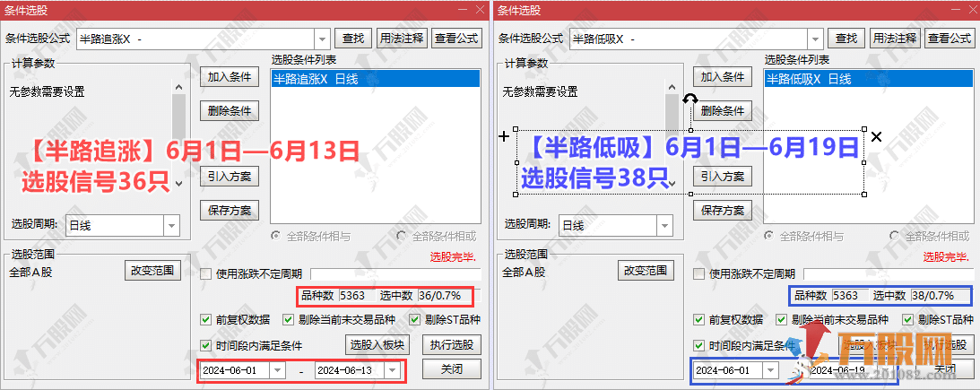Image resolution: width=980 pixels, height=390 pixels.
Task: Minimize the left 条件选股 dialog
Action: point(463,8)
